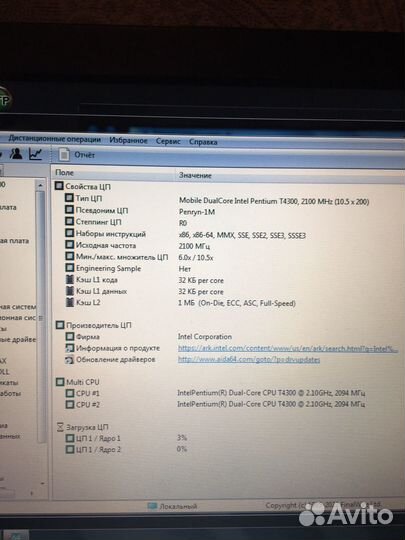Select the R0 stepping value
Viewport: 405px width, 540px height.
pos(183,223)
